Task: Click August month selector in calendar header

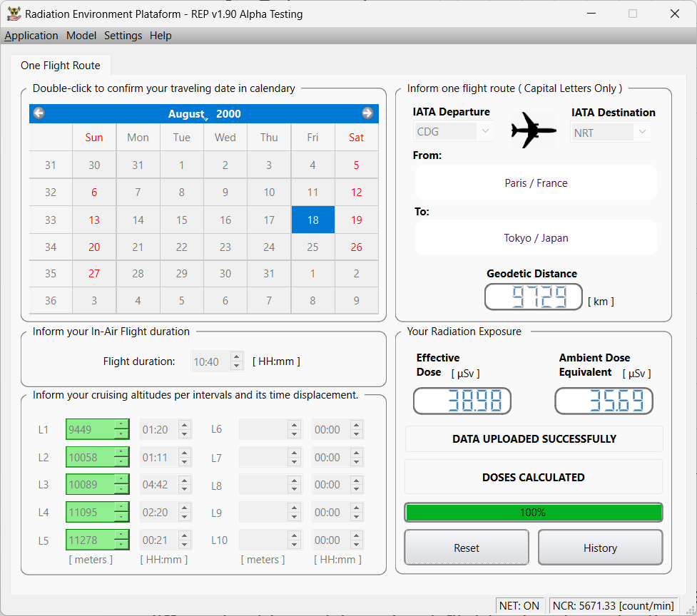Action: [185, 114]
